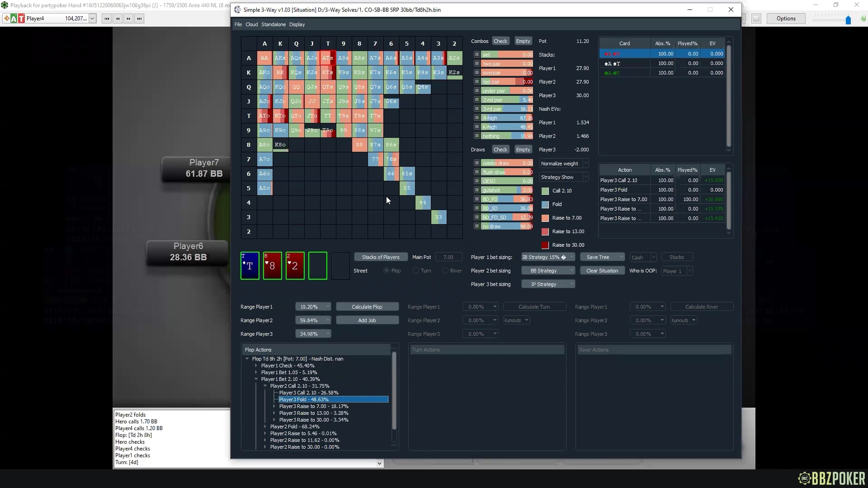This screenshot has width=868, height=488.
Task: Click the 2 of hearts board card
Action: point(295,266)
